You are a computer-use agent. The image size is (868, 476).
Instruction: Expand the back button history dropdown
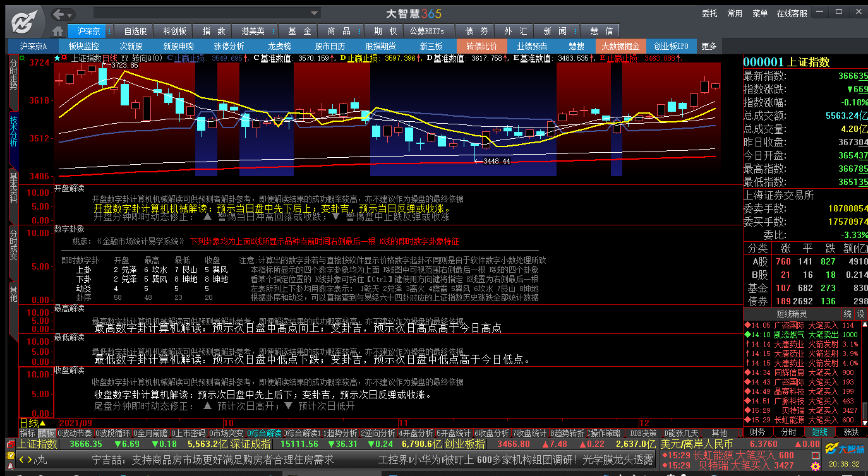coord(70,14)
